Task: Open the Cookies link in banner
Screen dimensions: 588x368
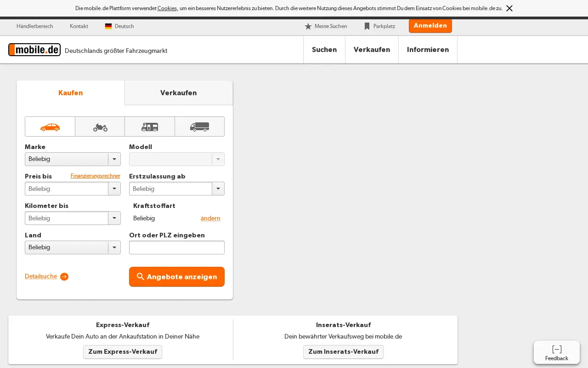Action: click(167, 8)
